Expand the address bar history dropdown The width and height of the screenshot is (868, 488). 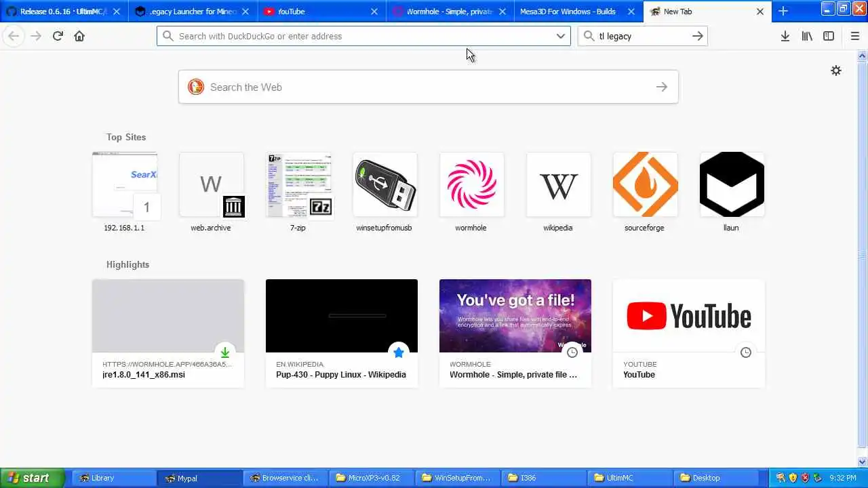click(561, 36)
